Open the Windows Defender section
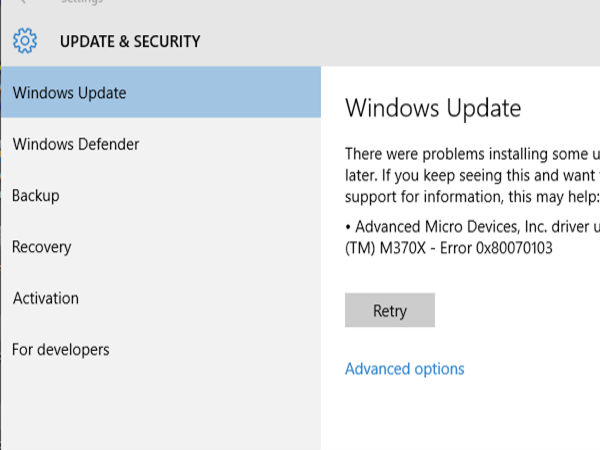 (76, 144)
